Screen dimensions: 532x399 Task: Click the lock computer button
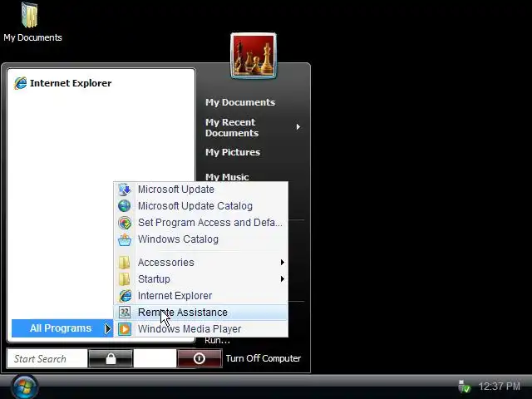pyautogui.click(x=111, y=358)
